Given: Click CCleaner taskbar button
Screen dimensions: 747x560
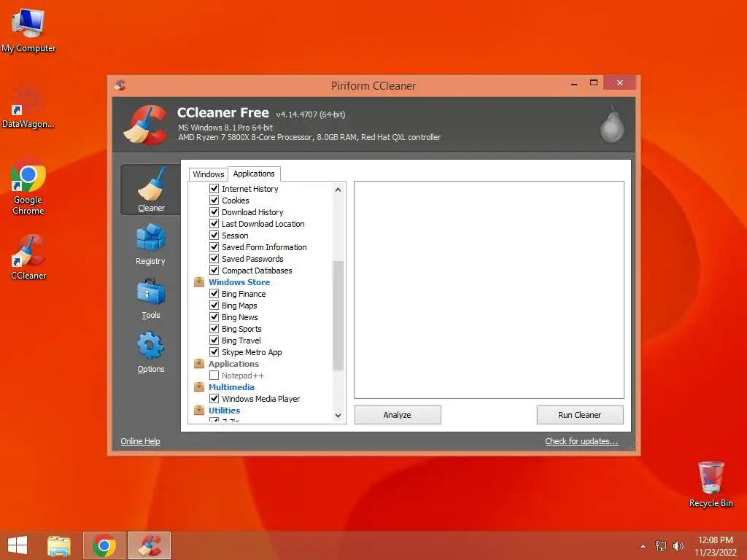Looking at the screenshot, I should 150,545.
